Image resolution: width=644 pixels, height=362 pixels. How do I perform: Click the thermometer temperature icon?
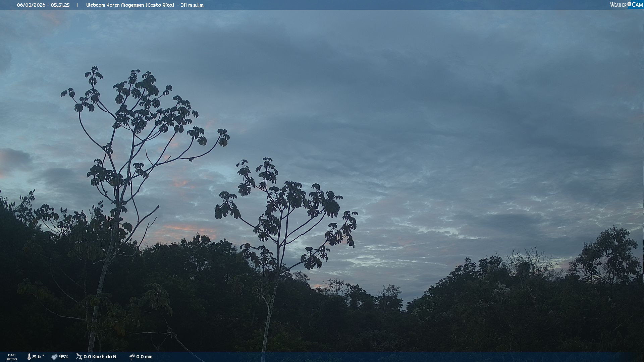point(29,357)
